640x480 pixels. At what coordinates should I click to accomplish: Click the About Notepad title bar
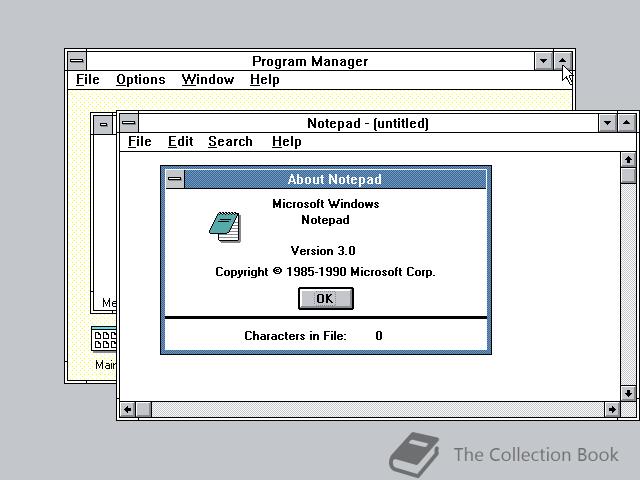click(335, 179)
